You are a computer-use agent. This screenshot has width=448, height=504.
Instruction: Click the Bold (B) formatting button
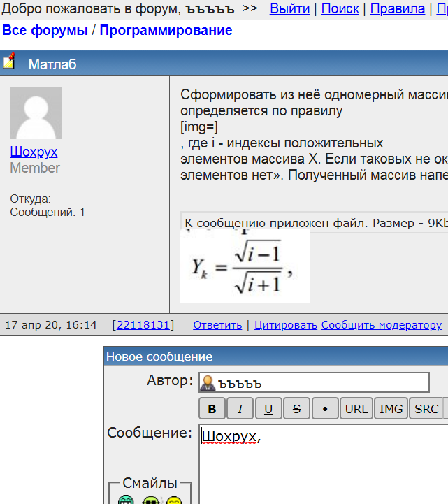pyautogui.click(x=212, y=409)
